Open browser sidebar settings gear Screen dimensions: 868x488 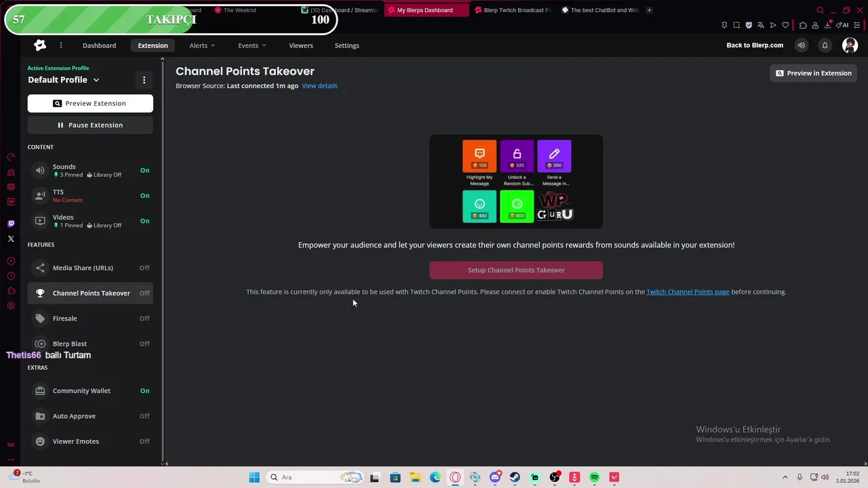(x=11, y=306)
